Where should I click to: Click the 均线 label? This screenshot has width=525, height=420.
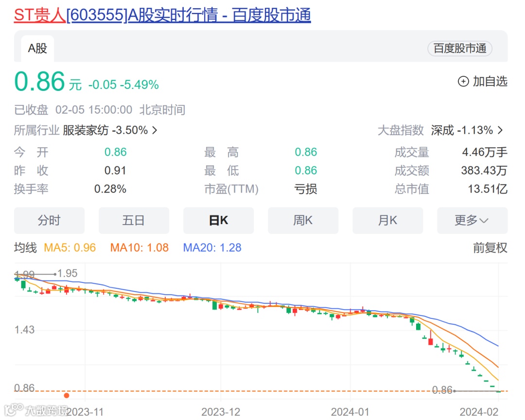pos(25,248)
